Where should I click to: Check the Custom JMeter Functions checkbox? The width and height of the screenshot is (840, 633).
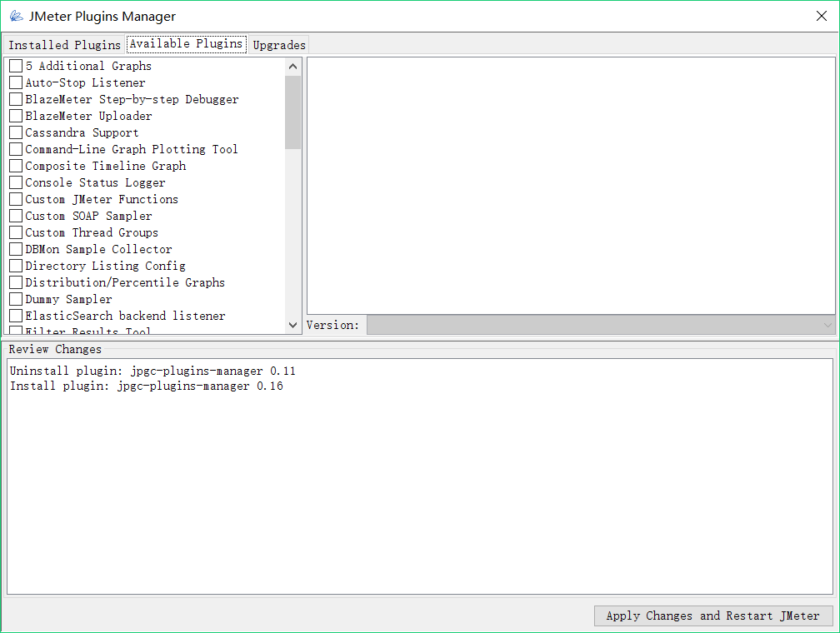(16, 199)
